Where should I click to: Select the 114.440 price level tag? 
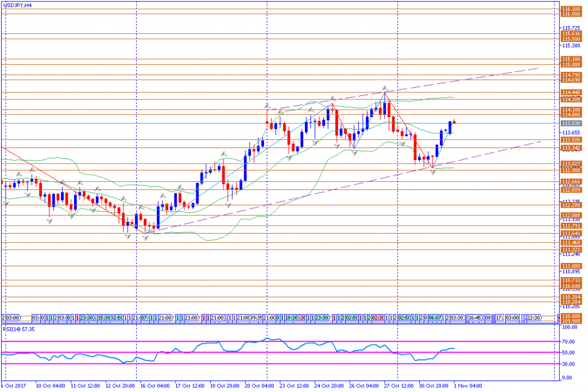coord(570,92)
